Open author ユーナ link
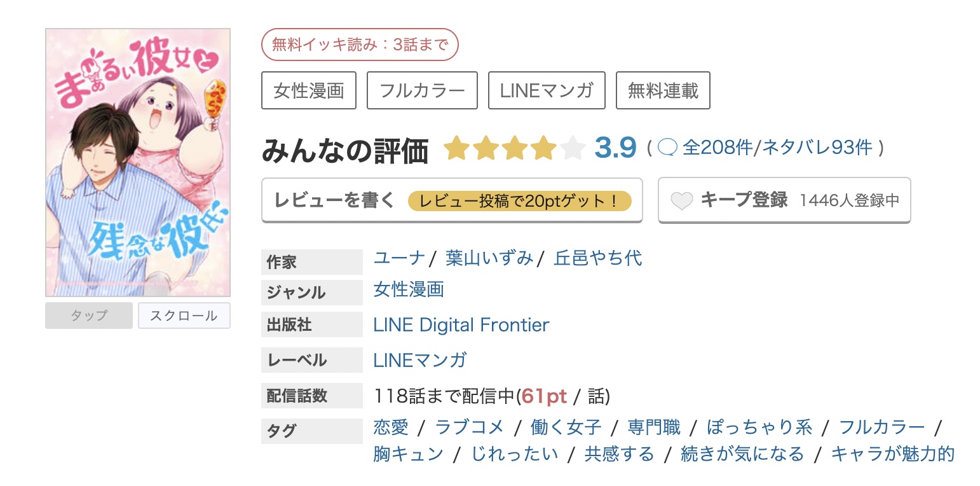980x486 pixels. [x=399, y=258]
